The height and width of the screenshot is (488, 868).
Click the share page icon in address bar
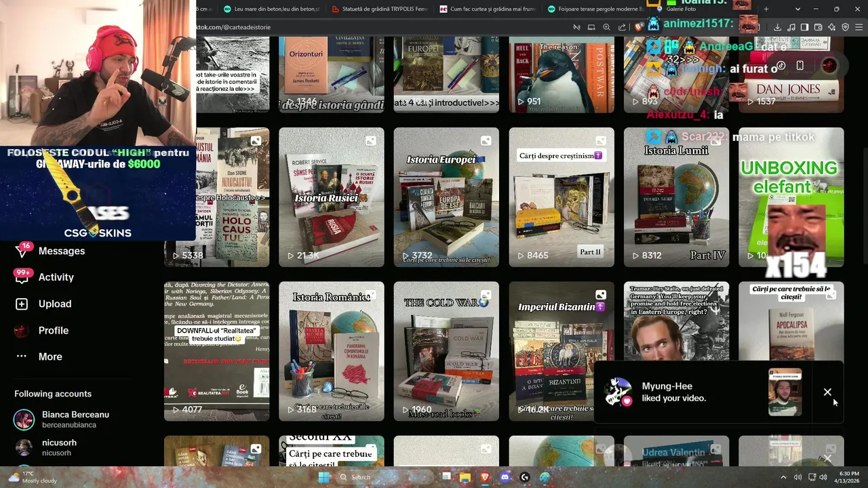pyautogui.click(x=622, y=27)
